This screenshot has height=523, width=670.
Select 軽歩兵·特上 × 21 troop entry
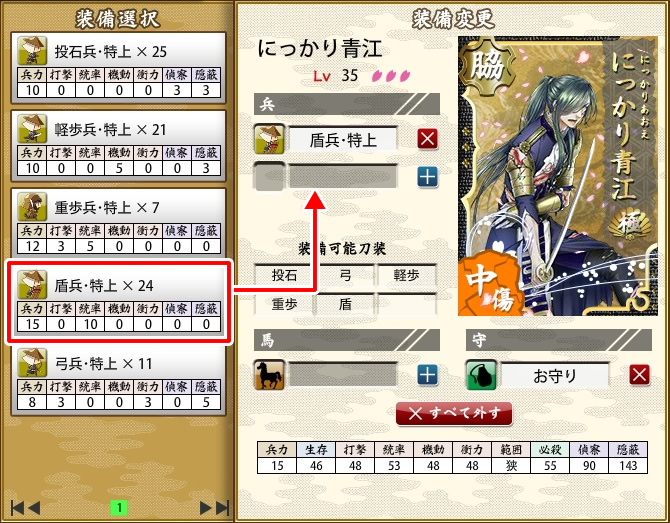pyautogui.click(x=118, y=146)
